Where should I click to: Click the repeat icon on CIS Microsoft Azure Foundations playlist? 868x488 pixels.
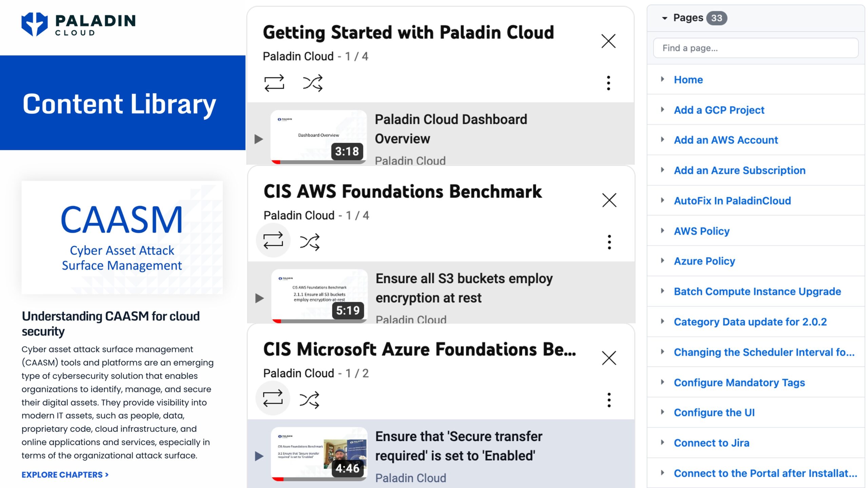click(x=274, y=399)
